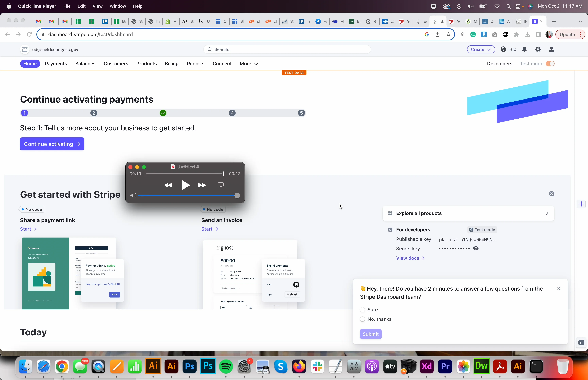The height and width of the screenshot is (380, 588).
Task: Open Chrome extensions puzzle icon
Action: pos(516,35)
